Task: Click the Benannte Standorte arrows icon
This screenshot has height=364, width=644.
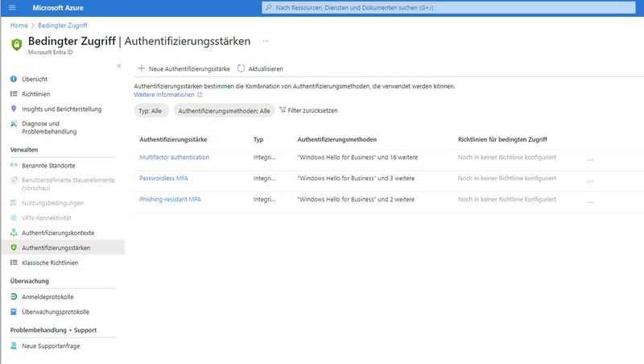Action: coord(14,165)
